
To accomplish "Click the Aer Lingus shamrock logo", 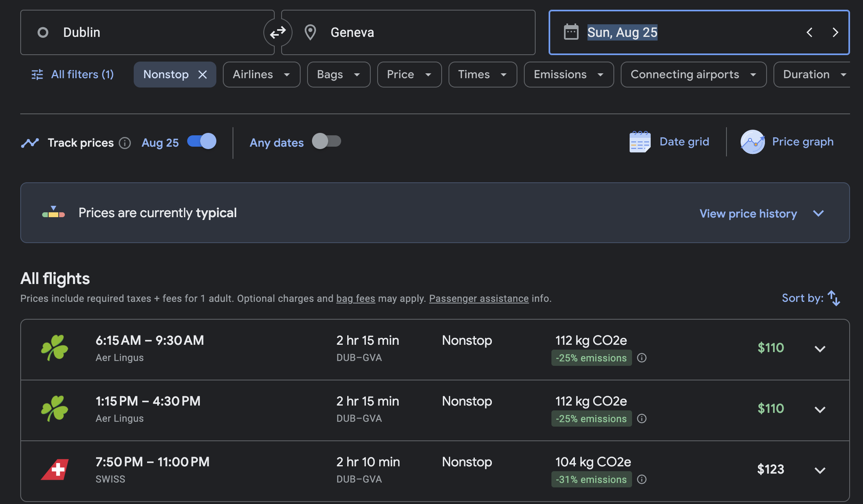I will click(x=56, y=348).
